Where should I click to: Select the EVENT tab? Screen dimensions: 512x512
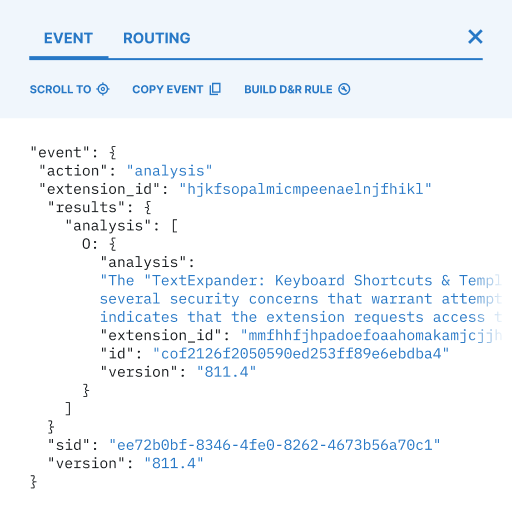coord(68,38)
